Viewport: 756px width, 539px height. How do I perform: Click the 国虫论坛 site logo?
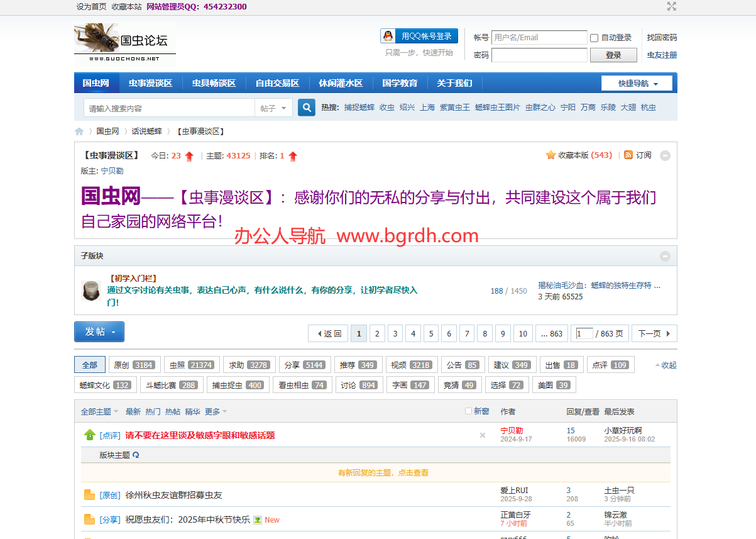point(125,43)
